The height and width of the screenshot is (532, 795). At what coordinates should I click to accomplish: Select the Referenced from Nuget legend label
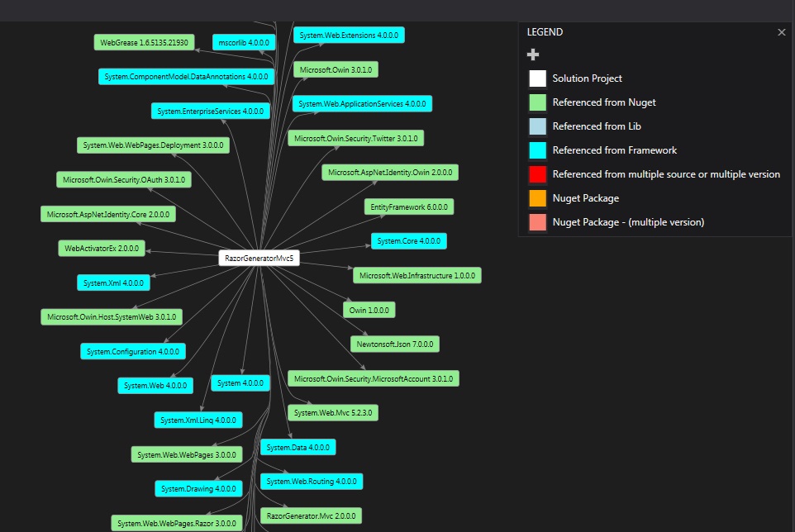tap(604, 102)
